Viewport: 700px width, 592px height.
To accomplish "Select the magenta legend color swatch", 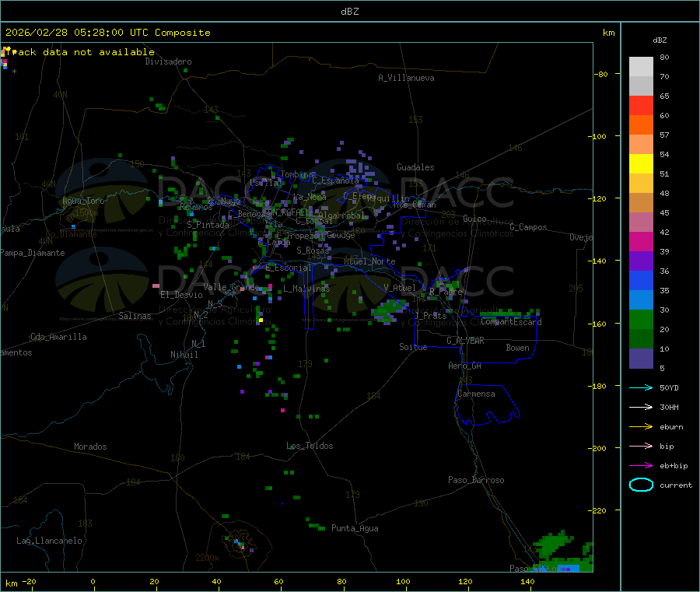I will click(641, 241).
